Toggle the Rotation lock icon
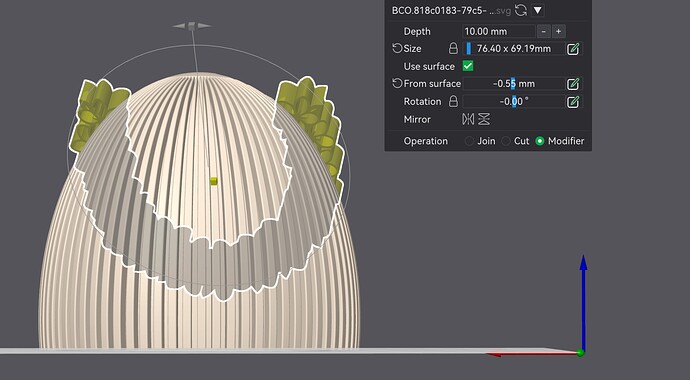This screenshot has height=380, width=690. (x=453, y=102)
